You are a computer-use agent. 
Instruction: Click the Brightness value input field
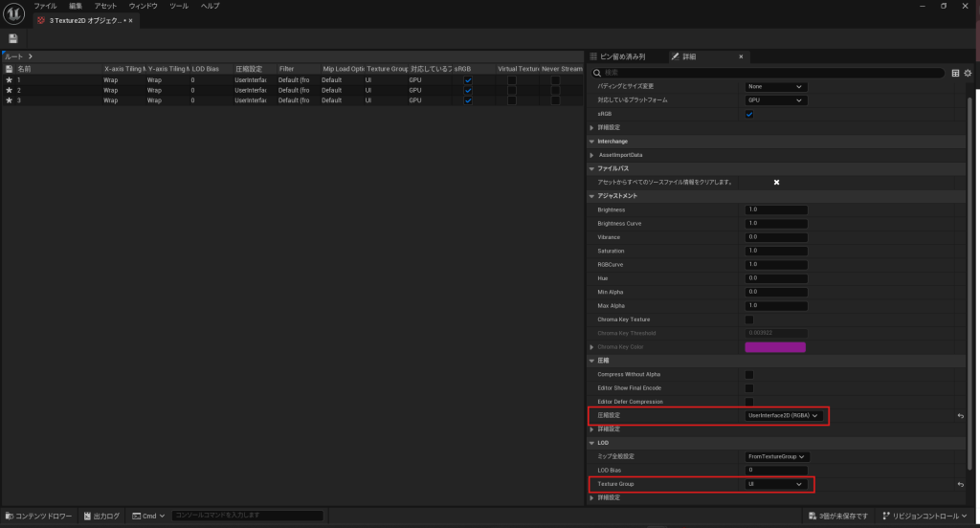776,209
